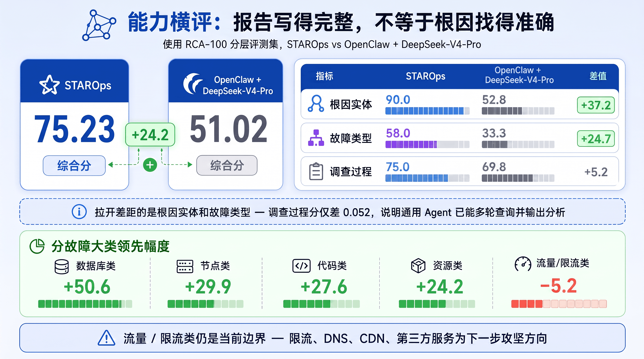The height and width of the screenshot is (359, 644).
Task: Click the +24.2 badge between score cards
Action: tap(150, 135)
